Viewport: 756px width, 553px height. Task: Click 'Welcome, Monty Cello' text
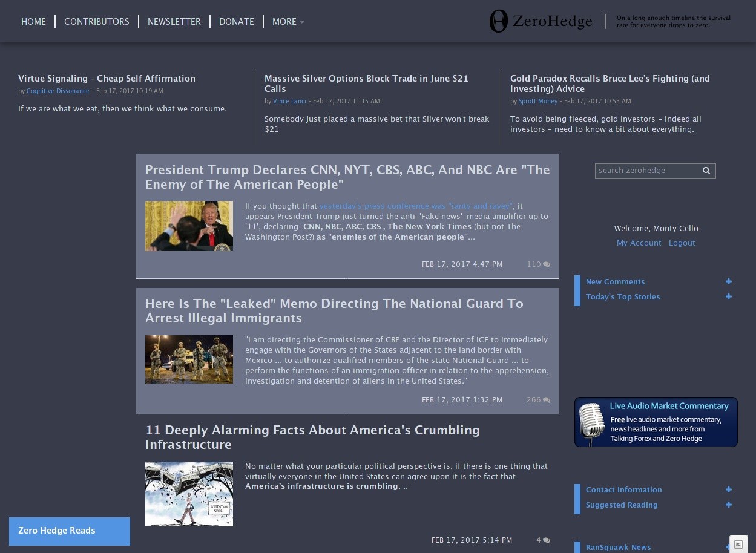point(656,228)
